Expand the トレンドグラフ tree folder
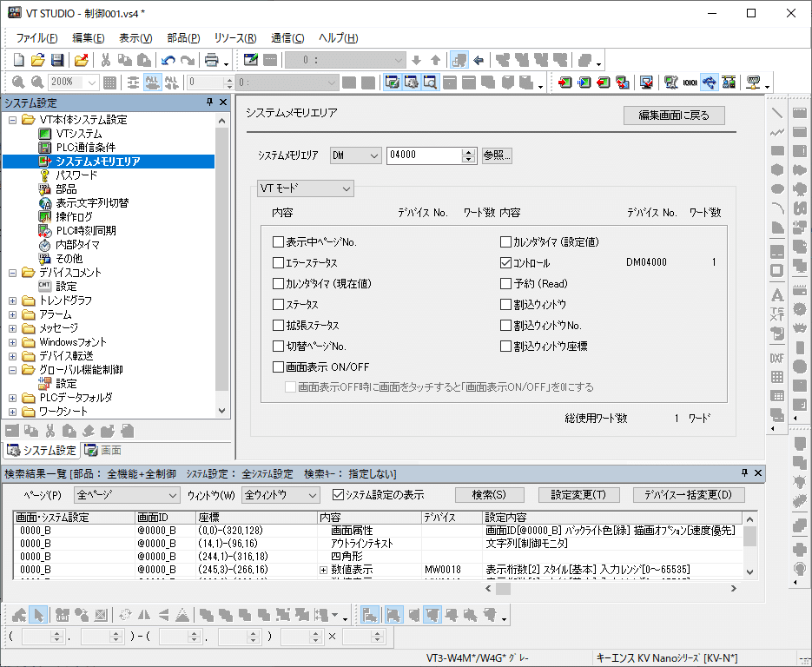The image size is (812, 667). point(12,300)
